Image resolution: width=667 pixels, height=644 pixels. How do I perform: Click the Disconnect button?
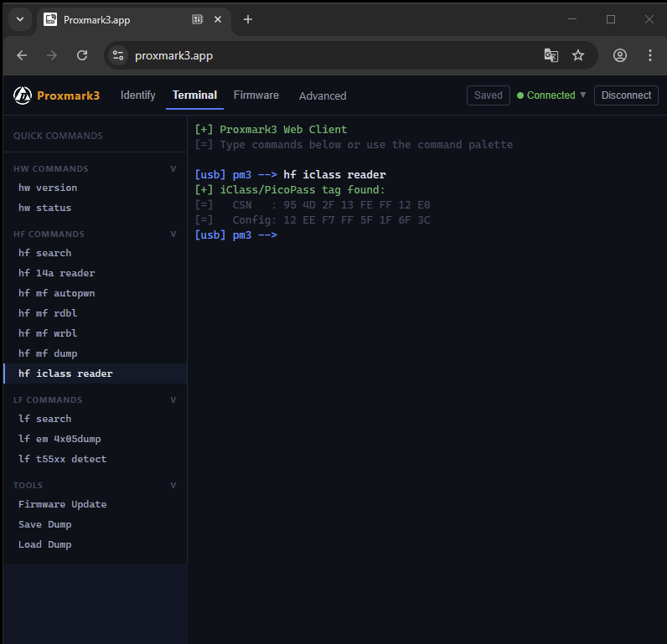[626, 95]
